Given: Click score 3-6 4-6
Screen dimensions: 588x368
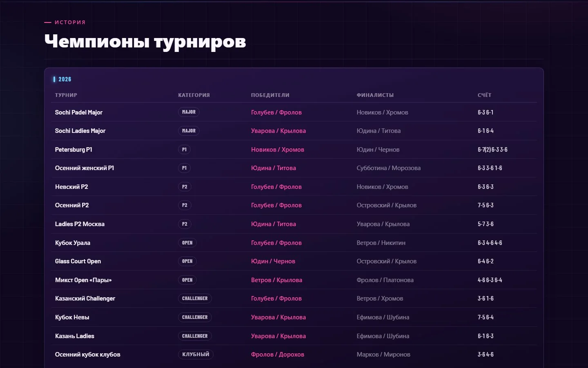Looking at the screenshot, I should [x=486, y=355].
